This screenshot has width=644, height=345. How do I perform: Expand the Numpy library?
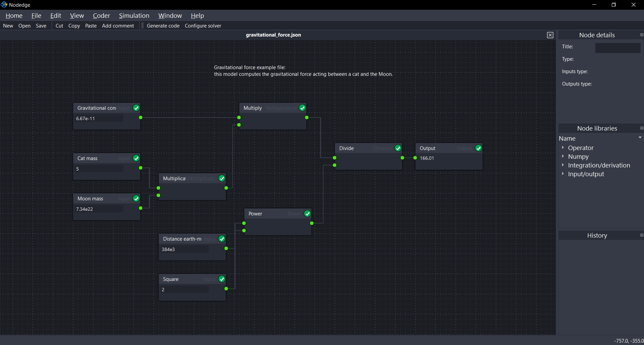563,156
